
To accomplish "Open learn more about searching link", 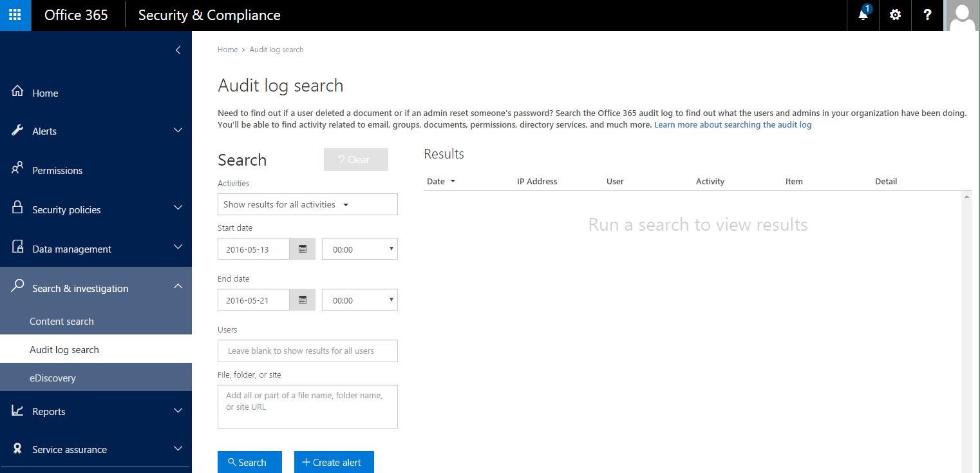I will point(733,124).
